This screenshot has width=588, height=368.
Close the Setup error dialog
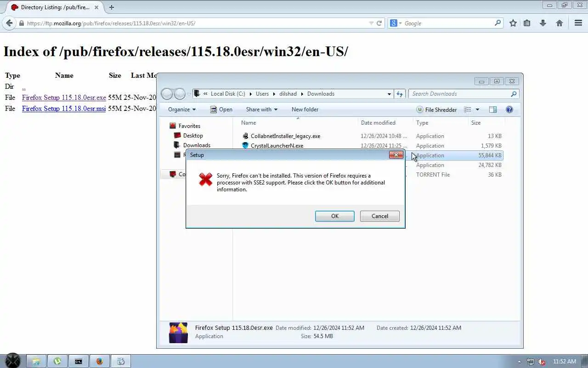coord(396,155)
